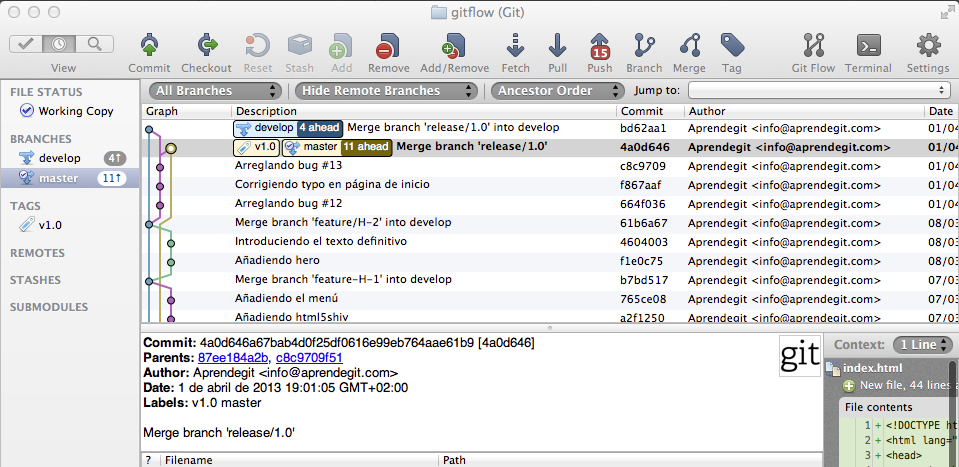Launch Terminal from the toolbar

pyautogui.click(x=868, y=46)
